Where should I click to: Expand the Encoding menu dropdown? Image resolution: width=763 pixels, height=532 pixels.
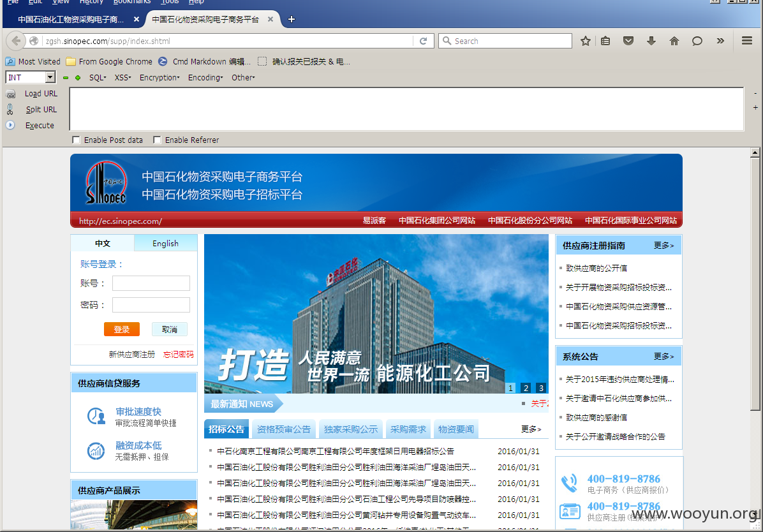click(205, 77)
